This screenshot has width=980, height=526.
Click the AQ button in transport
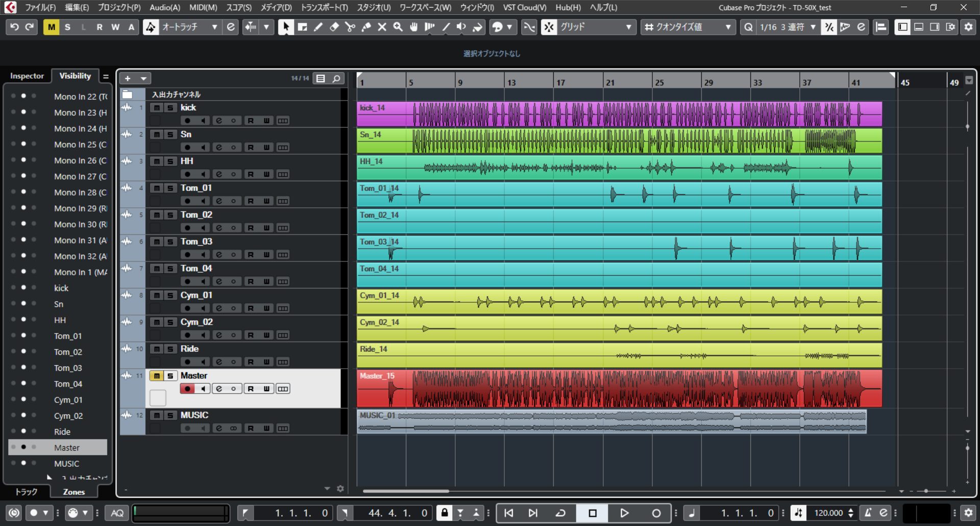[117, 513]
